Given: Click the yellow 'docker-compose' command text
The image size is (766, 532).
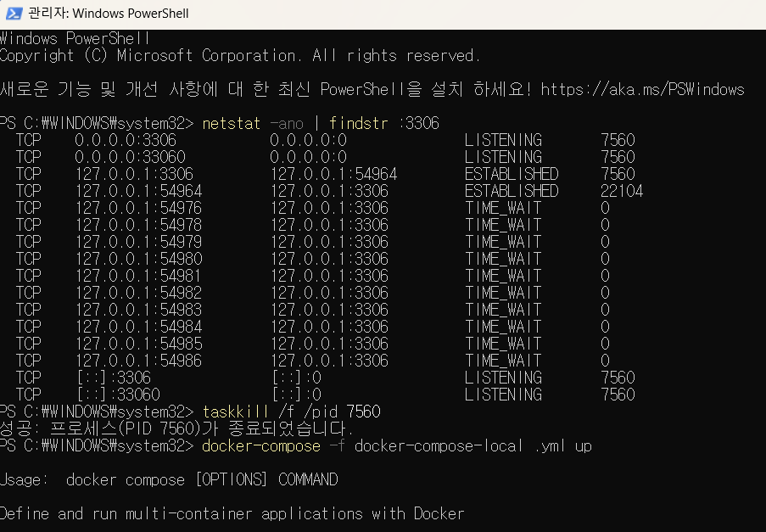Looking at the screenshot, I should pos(261,446).
